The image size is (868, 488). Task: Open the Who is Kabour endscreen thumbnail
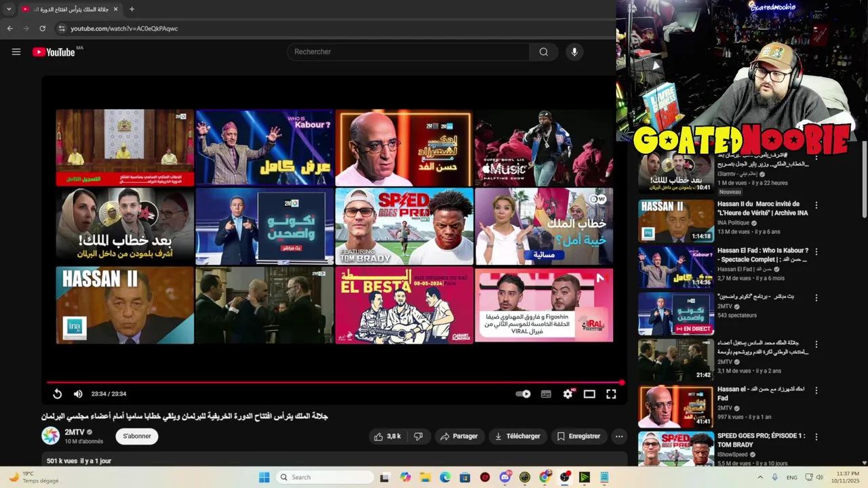coord(264,147)
